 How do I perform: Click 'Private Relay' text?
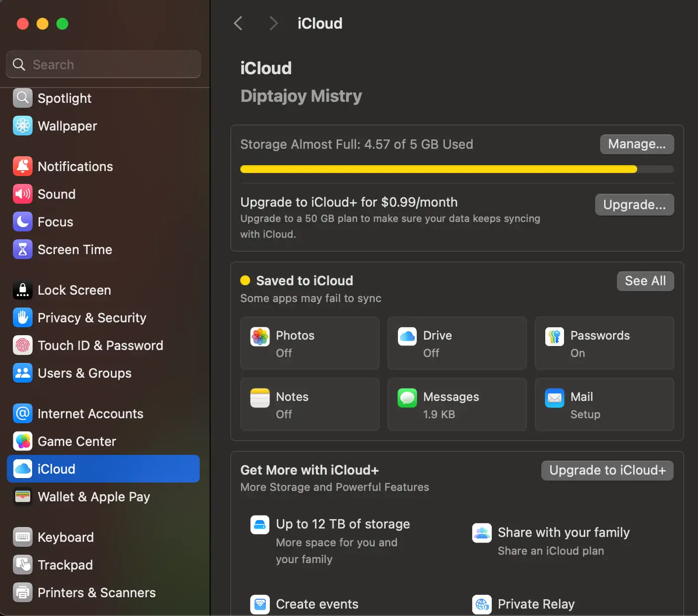536,604
